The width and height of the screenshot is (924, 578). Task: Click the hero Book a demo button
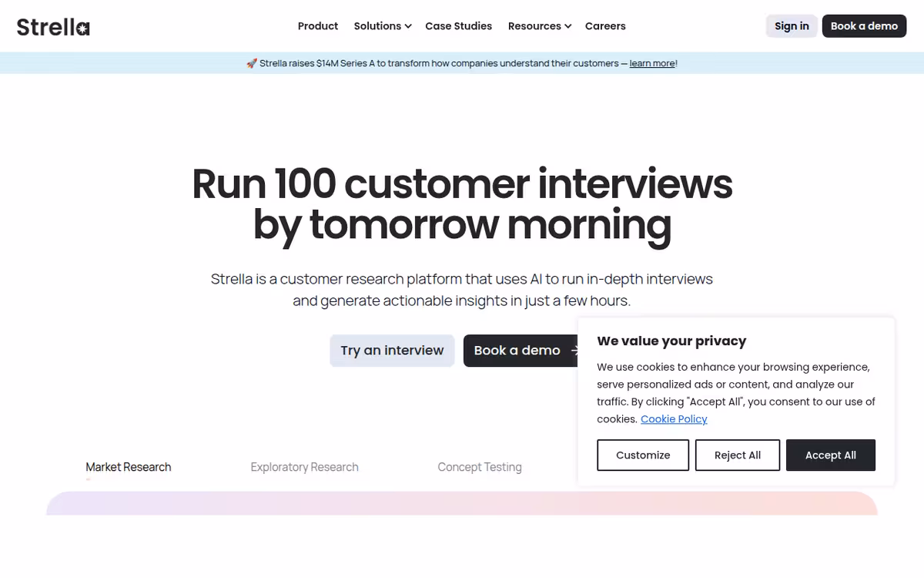pos(521,351)
